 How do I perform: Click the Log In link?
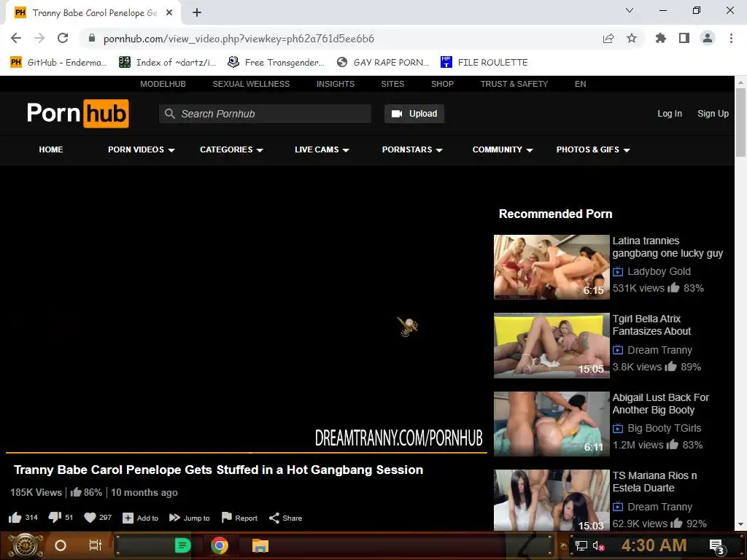[x=670, y=114]
